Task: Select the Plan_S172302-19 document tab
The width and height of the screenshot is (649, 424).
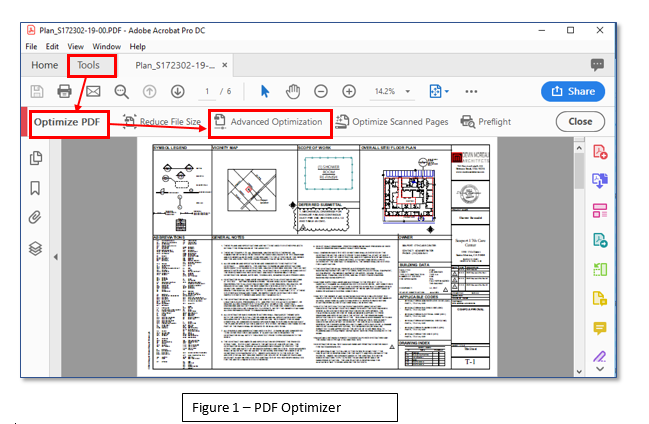Action: coord(175,65)
